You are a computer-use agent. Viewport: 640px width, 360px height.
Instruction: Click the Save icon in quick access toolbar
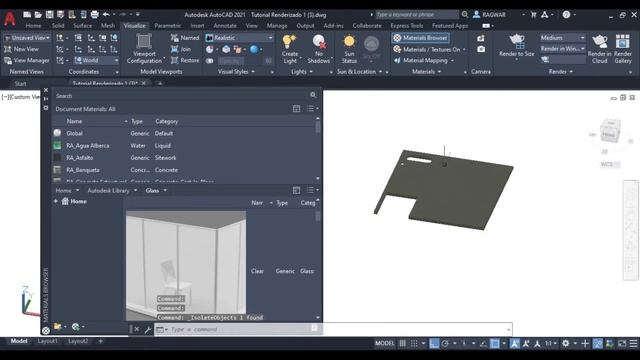49,15
